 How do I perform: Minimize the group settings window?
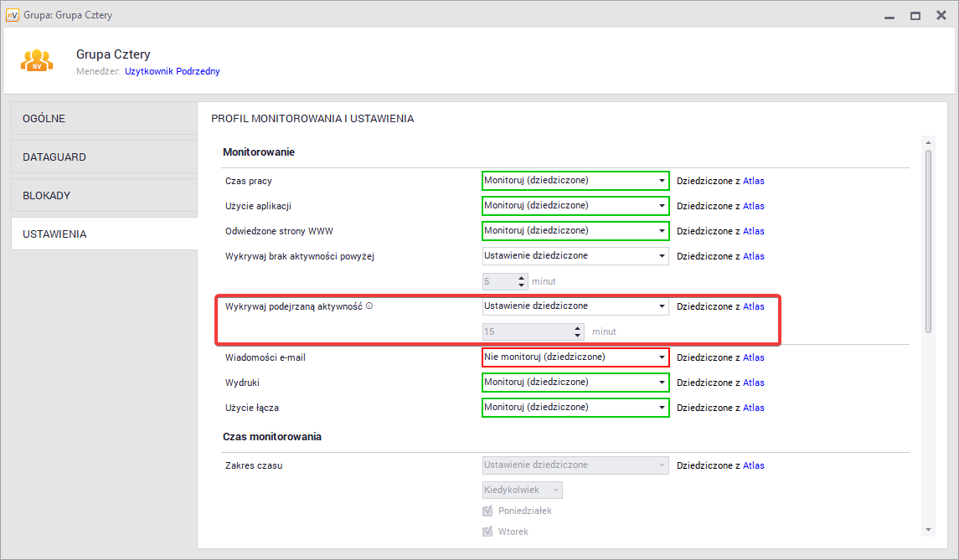890,15
